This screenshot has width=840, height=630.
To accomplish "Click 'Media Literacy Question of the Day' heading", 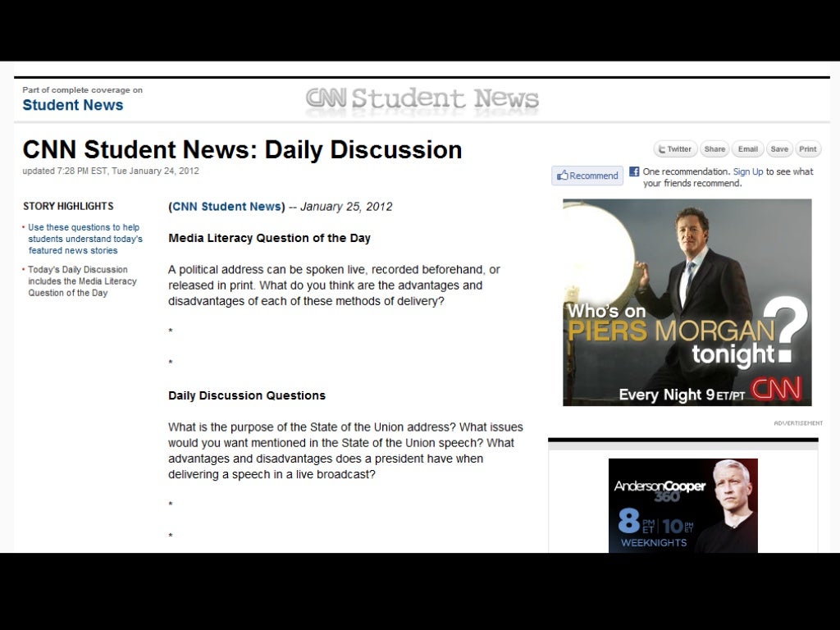I will point(269,238).
